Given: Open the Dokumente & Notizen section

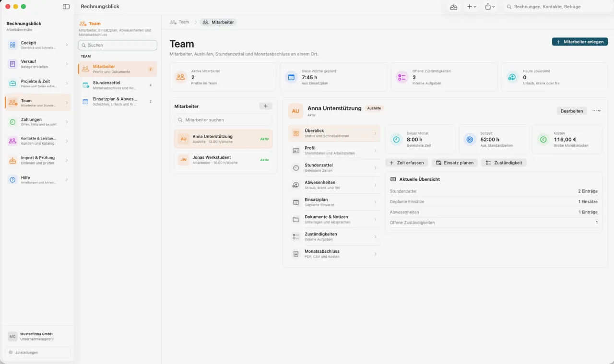Looking at the screenshot, I should click(334, 220).
